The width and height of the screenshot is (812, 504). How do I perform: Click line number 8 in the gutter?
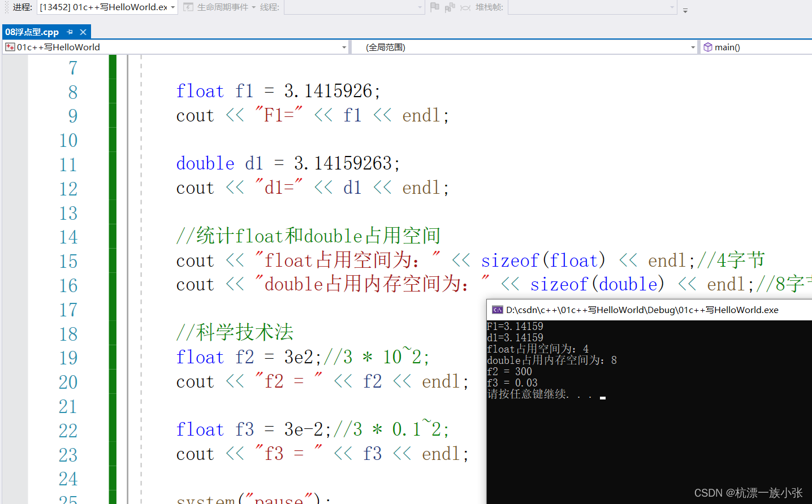(x=73, y=92)
